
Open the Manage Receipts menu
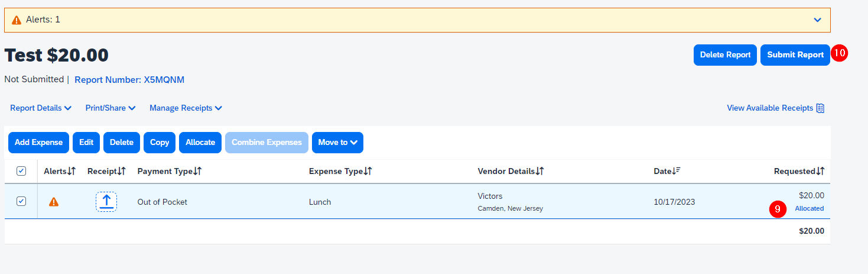[186, 108]
